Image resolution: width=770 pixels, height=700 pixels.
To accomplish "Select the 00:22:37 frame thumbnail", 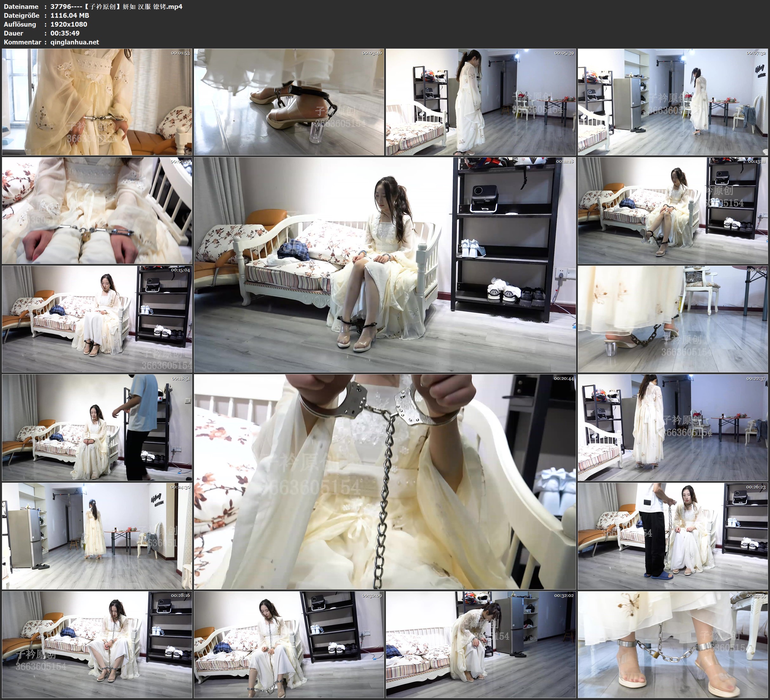I will click(x=673, y=427).
